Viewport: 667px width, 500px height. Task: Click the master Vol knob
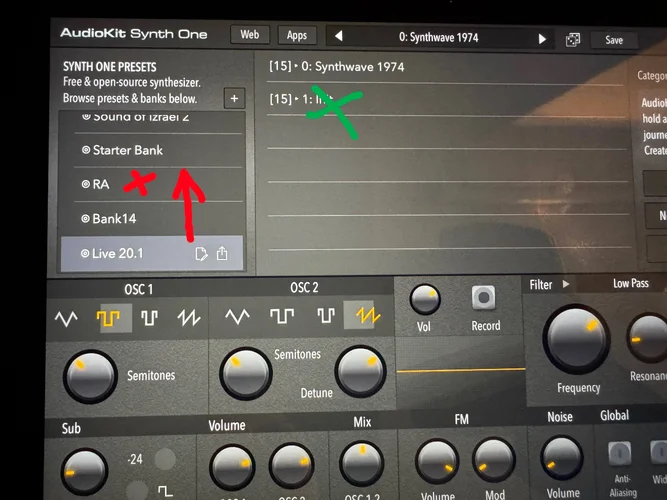[425, 299]
